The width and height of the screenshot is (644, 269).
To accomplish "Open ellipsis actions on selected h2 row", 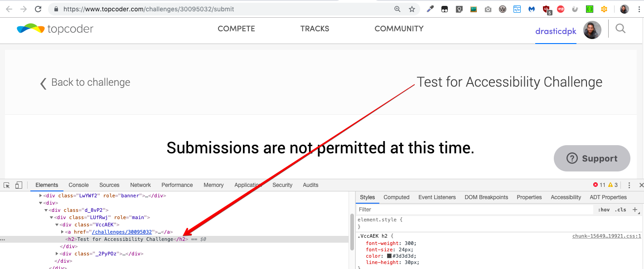I will [3, 240].
